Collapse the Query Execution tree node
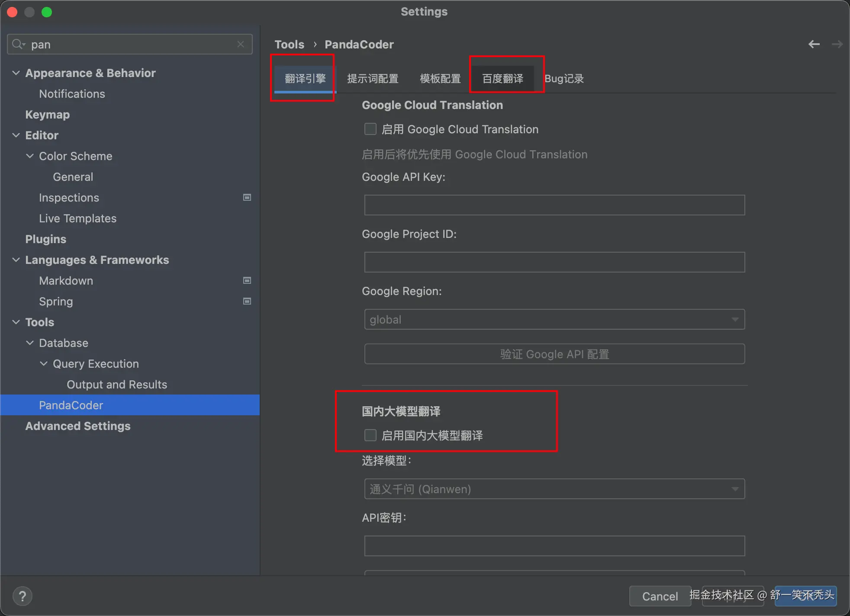The width and height of the screenshot is (850, 616). pyautogui.click(x=44, y=363)
